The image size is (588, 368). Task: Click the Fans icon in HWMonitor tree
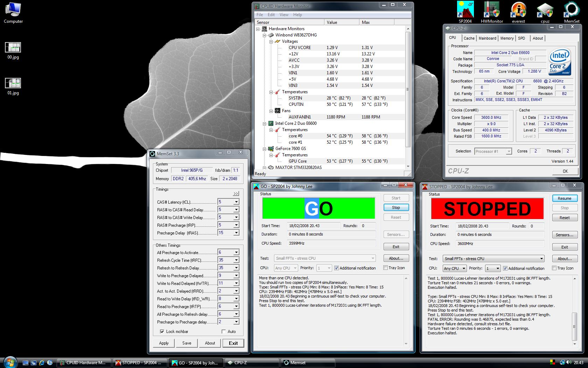click(x=278, y=111)
